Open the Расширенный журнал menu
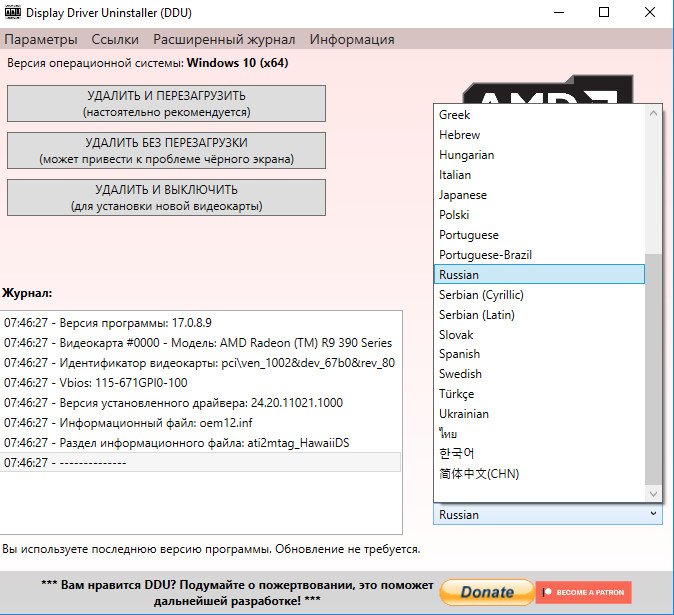The height and width of the screenshot is (615, 674). tap(224, 39)
